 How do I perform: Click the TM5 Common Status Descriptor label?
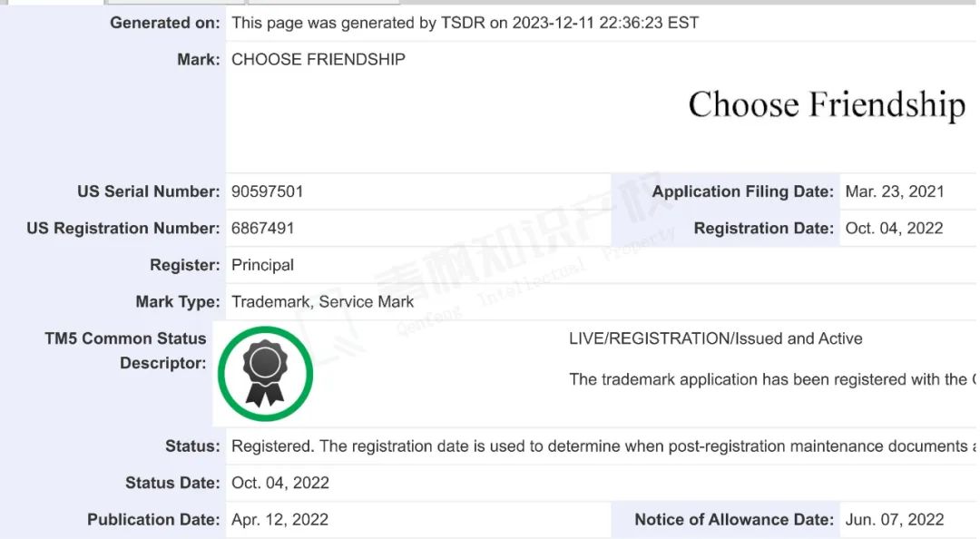[x=125, y=351]
